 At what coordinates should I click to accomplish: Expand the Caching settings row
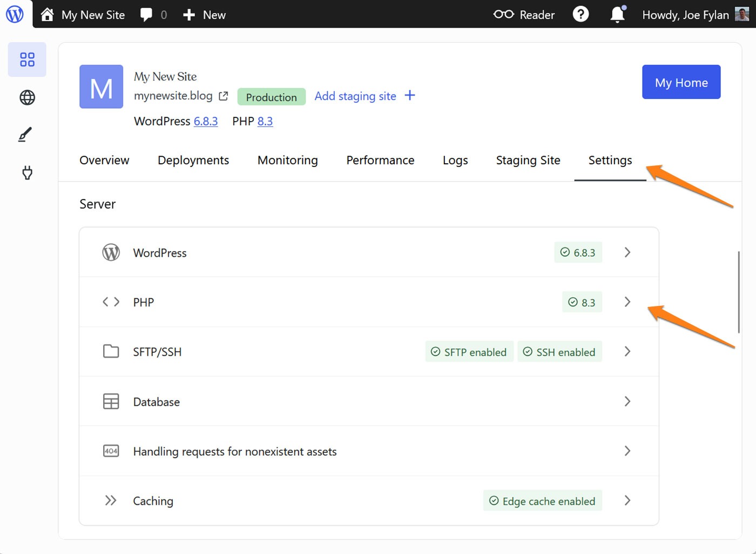coord(627,500)
